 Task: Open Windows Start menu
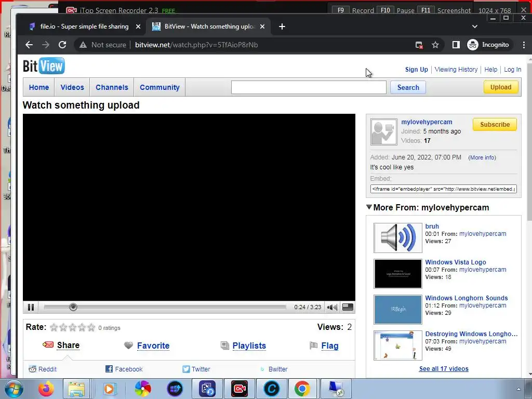tap(14, 389)
